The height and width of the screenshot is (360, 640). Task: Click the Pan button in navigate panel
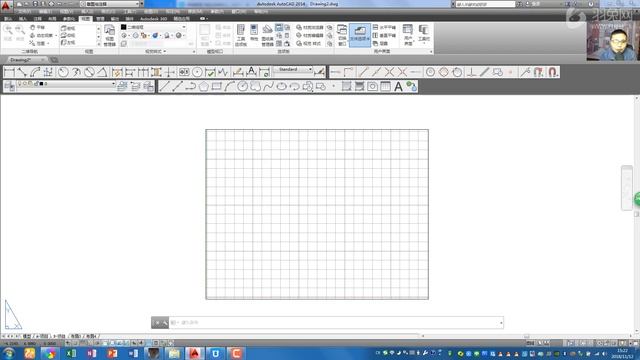[x=38, y=27]
